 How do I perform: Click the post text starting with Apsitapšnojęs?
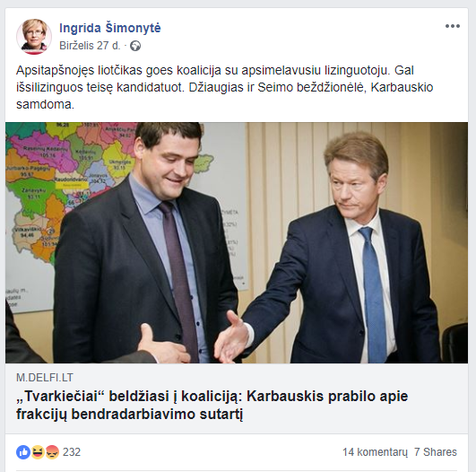[x=224, y=87]
